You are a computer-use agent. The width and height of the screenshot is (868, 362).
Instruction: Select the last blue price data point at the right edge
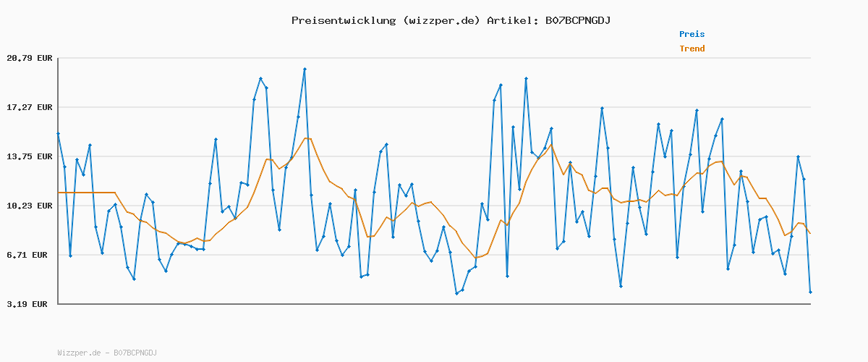[810, 292]
